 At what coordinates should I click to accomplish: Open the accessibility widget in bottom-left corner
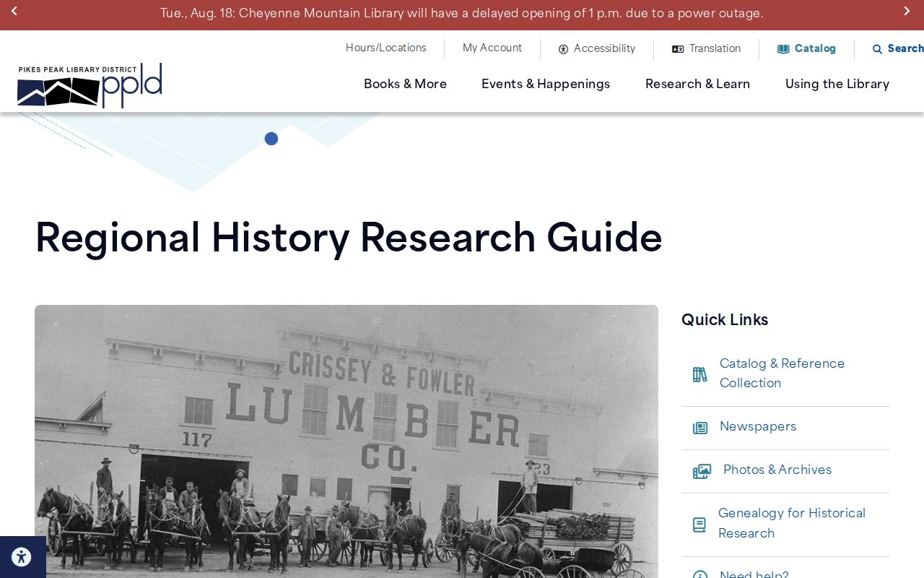(22, 557)
